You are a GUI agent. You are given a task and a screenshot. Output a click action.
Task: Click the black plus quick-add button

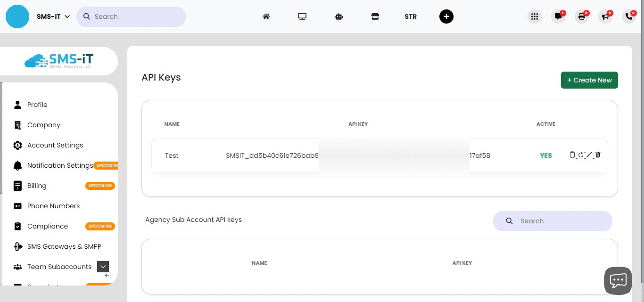click(x=446, y=16)
